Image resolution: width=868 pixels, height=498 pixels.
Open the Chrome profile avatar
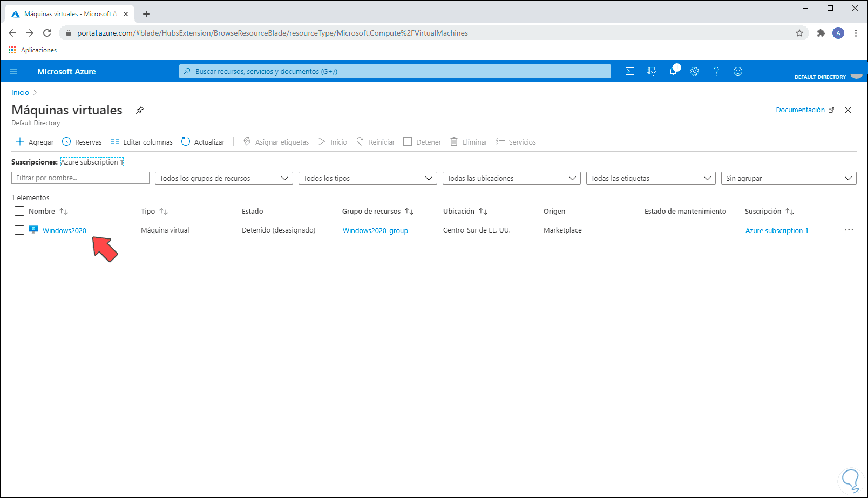[x=838, y=33]
